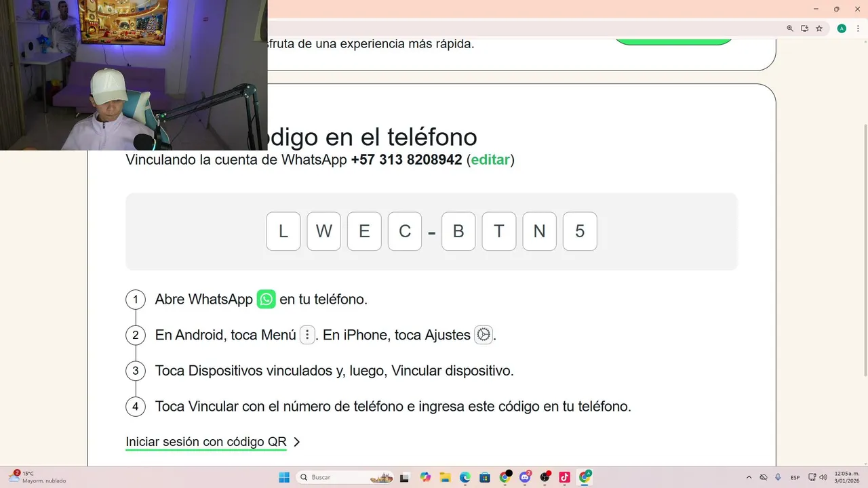Screen dimensions: 868x488
Task: Click the green WhatsApp icon in step 1
Action: click(x=267, y=299)
